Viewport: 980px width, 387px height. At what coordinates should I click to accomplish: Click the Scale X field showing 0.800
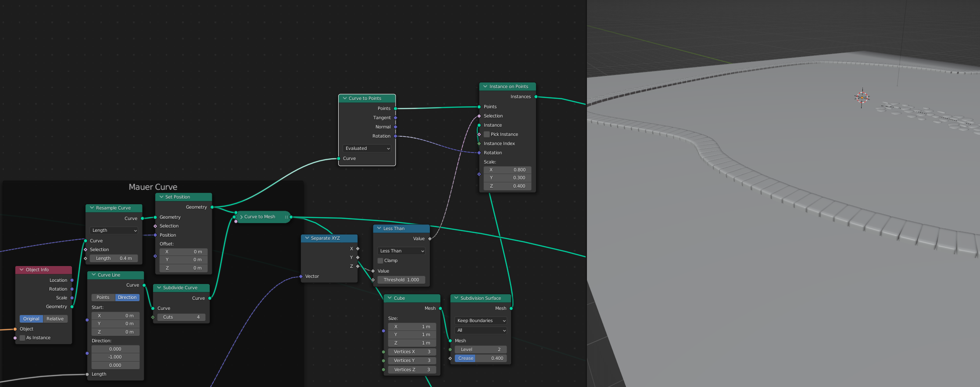[x=508, y=170]
